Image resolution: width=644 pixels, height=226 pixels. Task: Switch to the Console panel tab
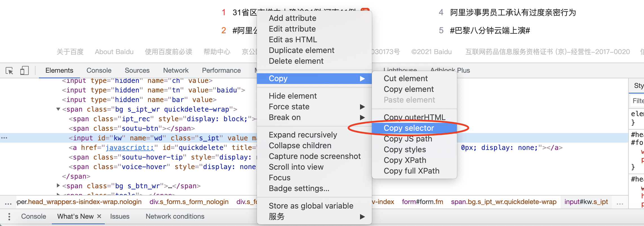coord(99,70)
